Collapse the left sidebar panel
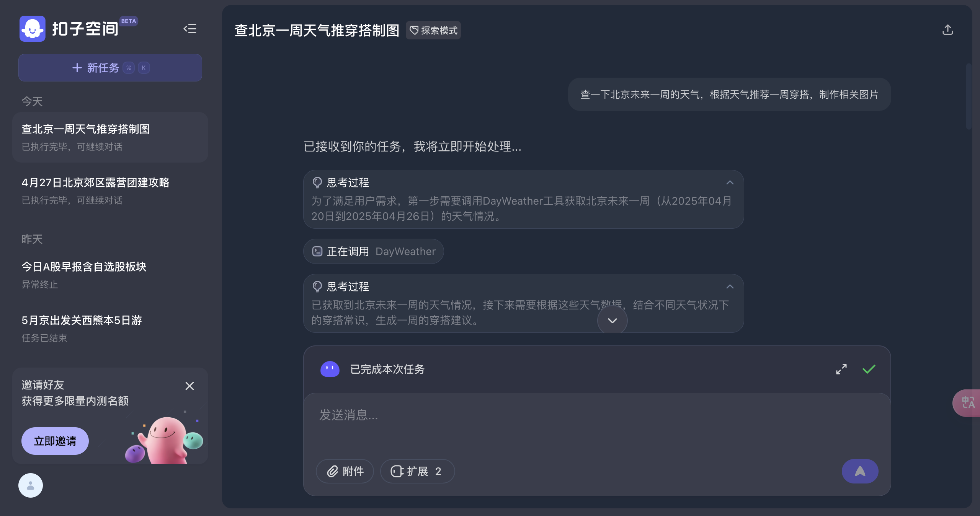This screenshot has width=980, height=516. [190, 29]
